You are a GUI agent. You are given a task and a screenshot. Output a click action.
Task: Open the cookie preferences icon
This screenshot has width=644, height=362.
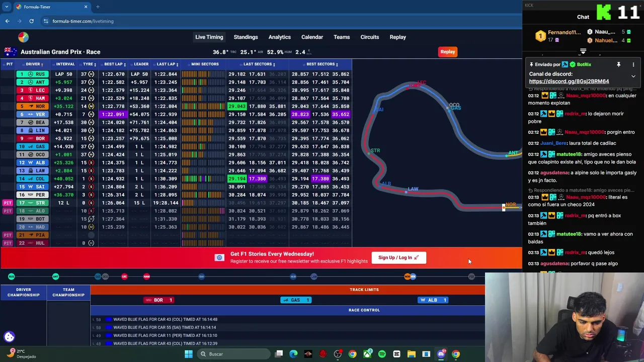(x=9, y=337)
